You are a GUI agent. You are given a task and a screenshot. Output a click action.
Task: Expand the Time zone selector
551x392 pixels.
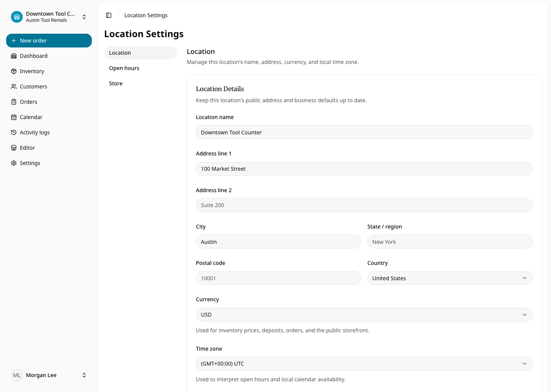pyautogui.click(x=364, y=364)
